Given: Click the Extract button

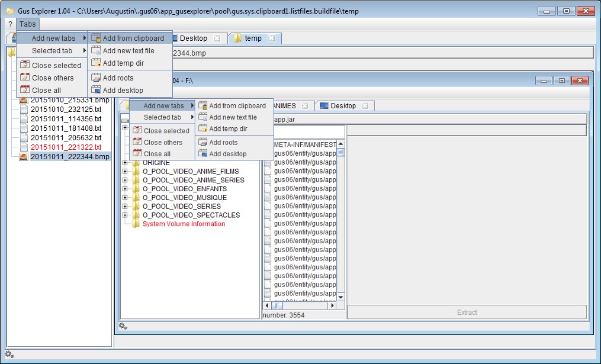Looking at the screenshot, I should [x=467, y=313].
